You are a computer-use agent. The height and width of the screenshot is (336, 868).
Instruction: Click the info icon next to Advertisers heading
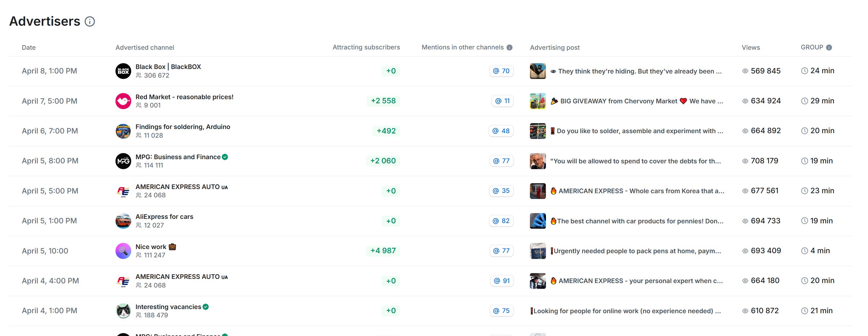(x=89, y=22)
